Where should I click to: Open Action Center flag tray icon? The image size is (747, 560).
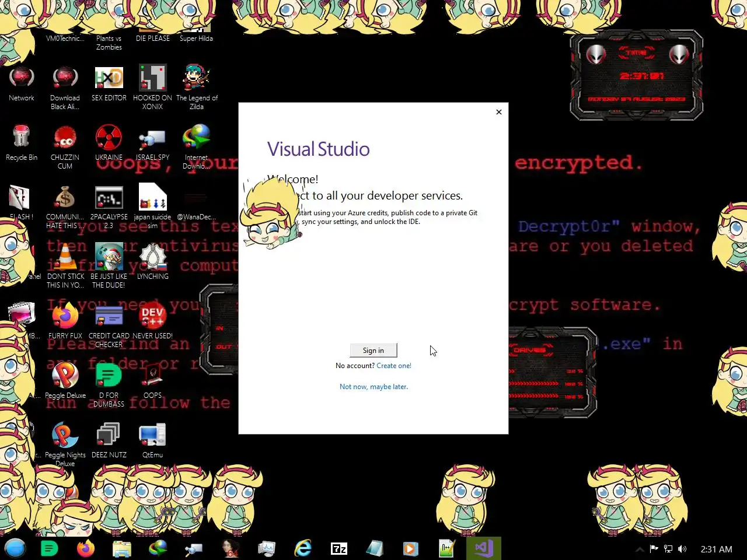654,549
